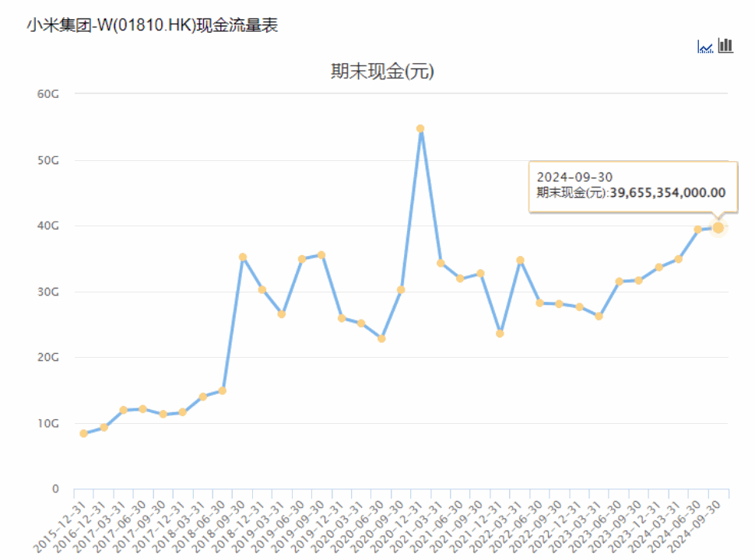Switch to line chart view icon
Image resolution: width=755 pixels, height=560 pixels.
coord(705,47)
